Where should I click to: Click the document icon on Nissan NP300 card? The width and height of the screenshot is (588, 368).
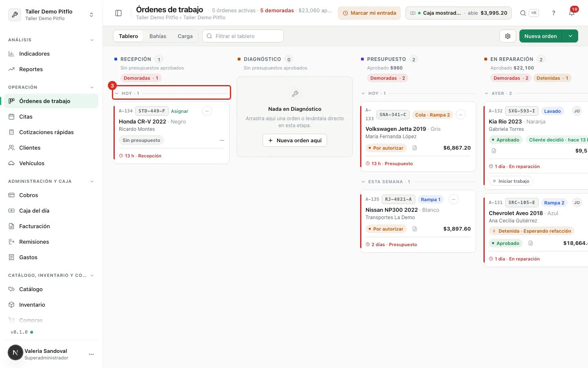414,229
